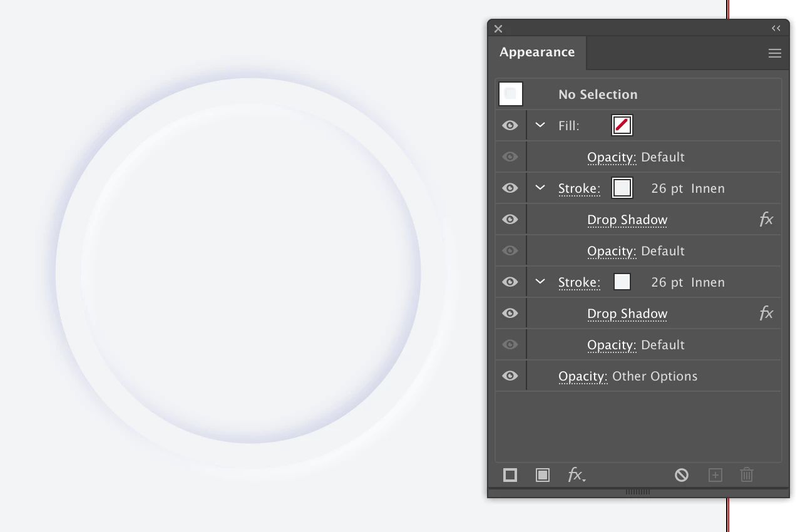Collapse the panel with the double-arrow icon
The image size is (810, 532).
776,28
